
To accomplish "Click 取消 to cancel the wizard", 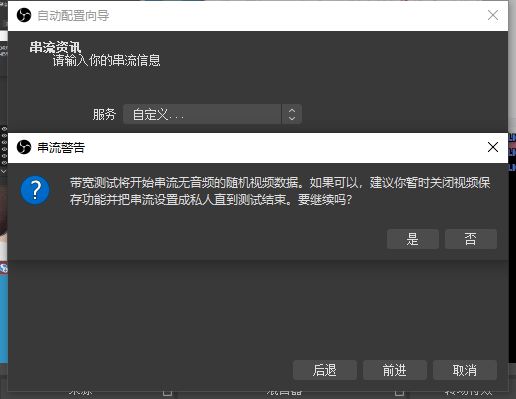I will pos(465,370).
